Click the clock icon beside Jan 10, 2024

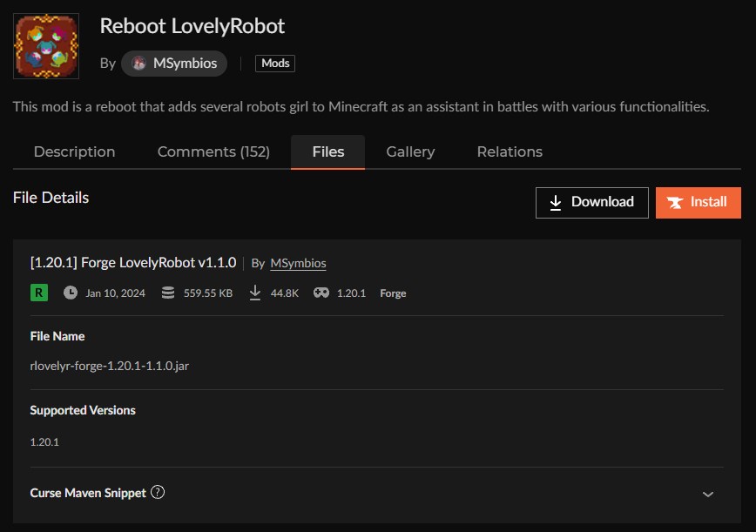(x=71, y=293)
